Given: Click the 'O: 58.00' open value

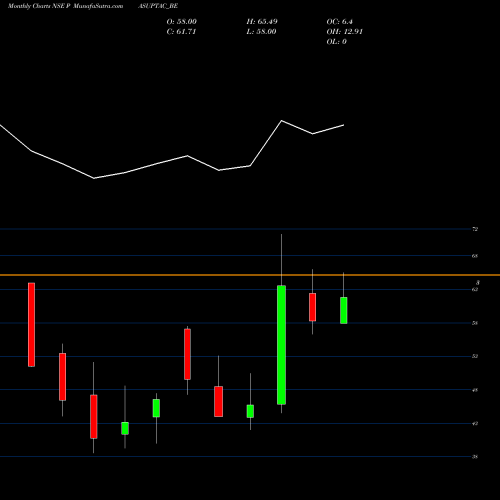Looking at the screenshot, I should (182, 22).
